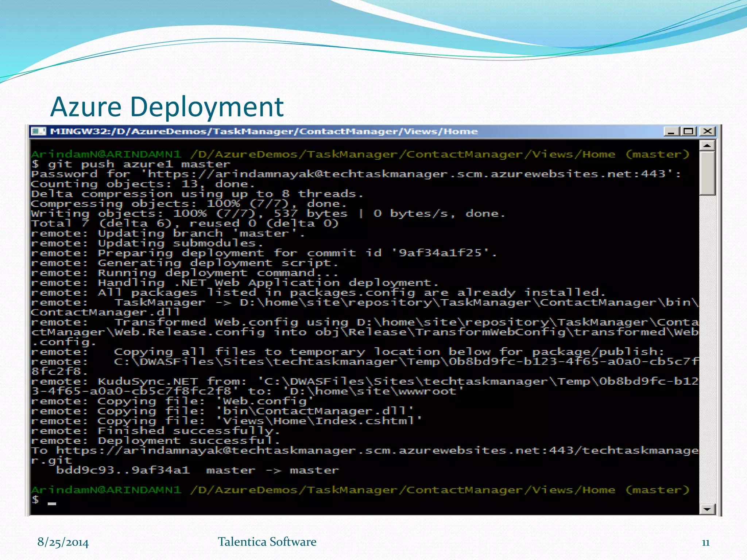Click "remote: Updating branch 'master'." line
The image size is (747, 560).
[x=168, y=233]
